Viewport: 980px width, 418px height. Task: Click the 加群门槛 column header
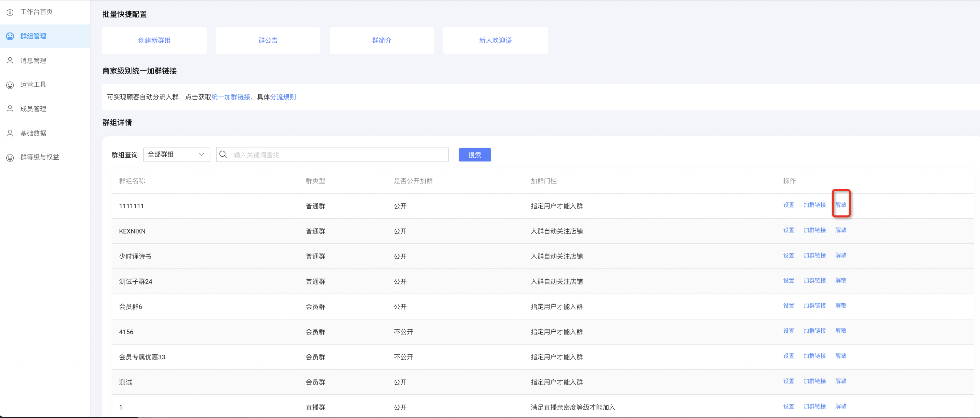543,181
